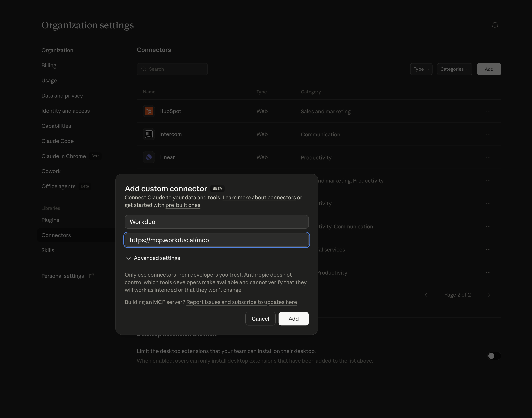Open the Type filter dropdown
Screen dimensions: 532x418
click(x=421, y=69)
